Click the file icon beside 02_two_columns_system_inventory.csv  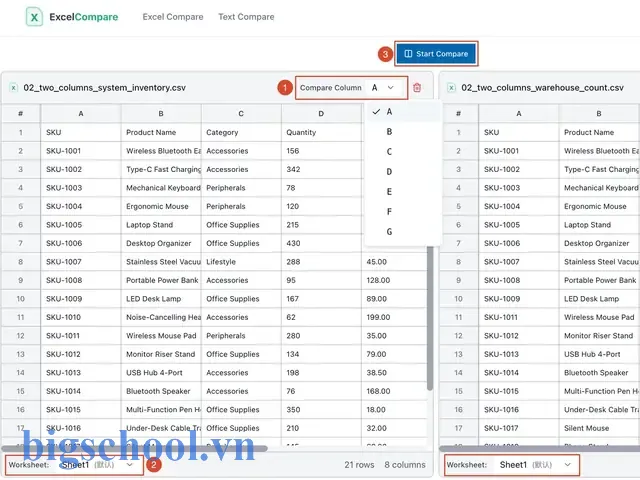13,88
